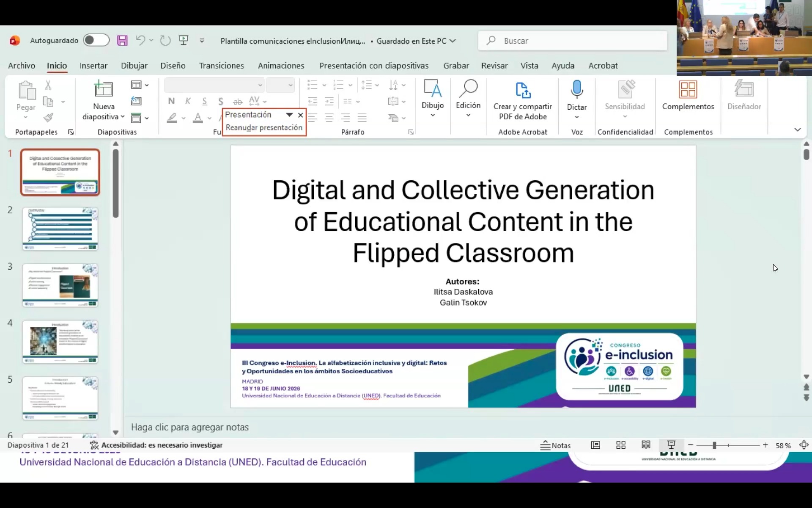This screenshot has height=508, width=812.
Task: Expand the Nueva diapositiva dropdown arrow
Action: (x=122, y=117)
